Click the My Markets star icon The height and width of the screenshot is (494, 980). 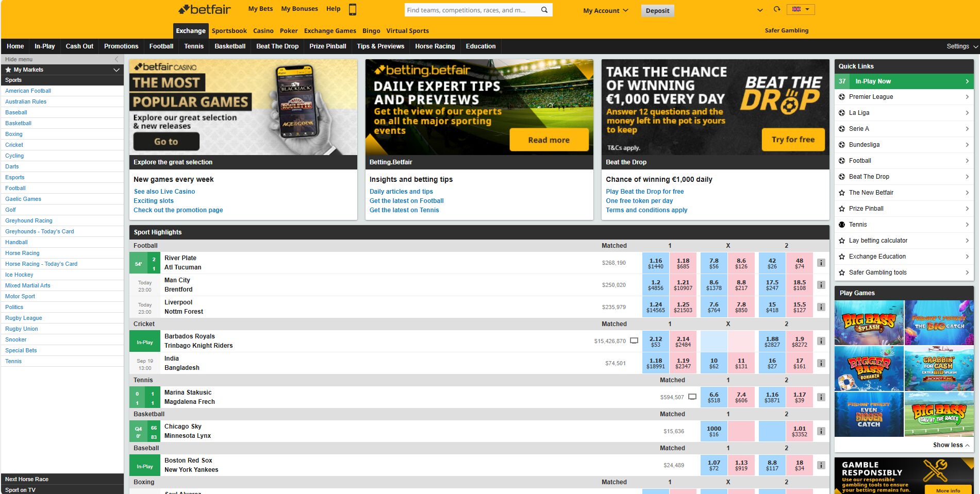click(x=8, y=70)
